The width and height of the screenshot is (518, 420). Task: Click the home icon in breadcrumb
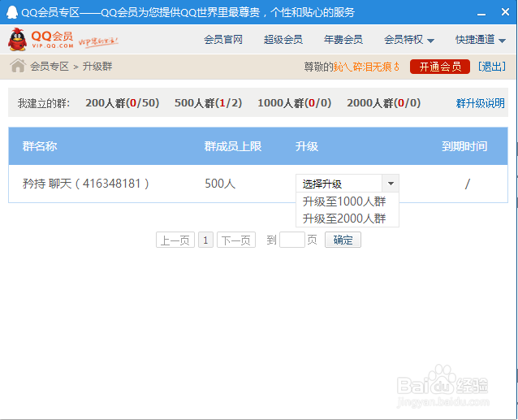tap(18, 66)
